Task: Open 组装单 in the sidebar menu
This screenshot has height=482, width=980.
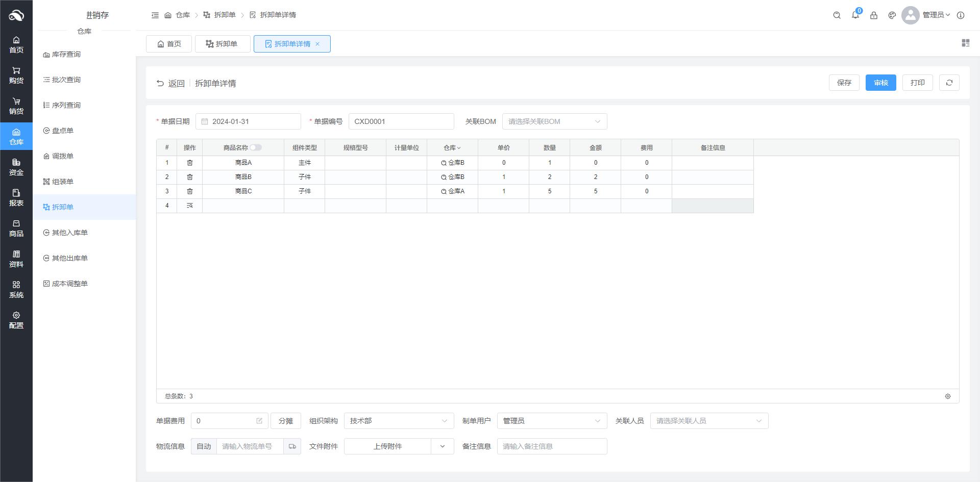Action: [x=62, y=182]
